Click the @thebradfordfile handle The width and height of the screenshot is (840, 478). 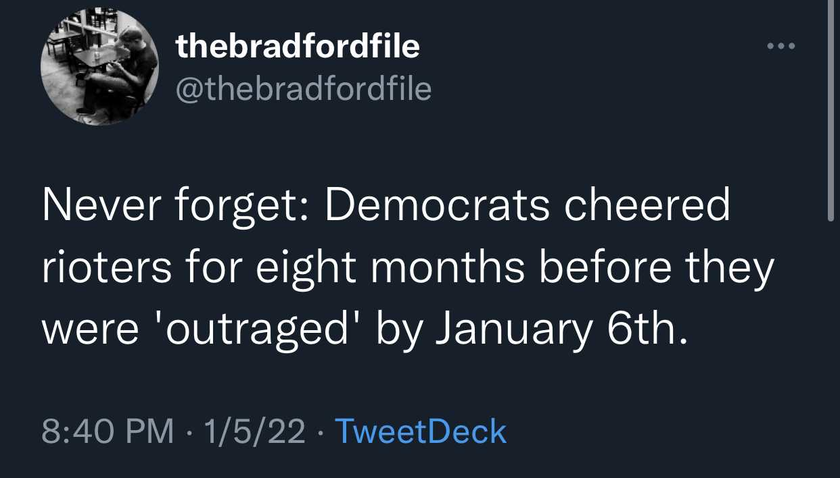[303, 89]
